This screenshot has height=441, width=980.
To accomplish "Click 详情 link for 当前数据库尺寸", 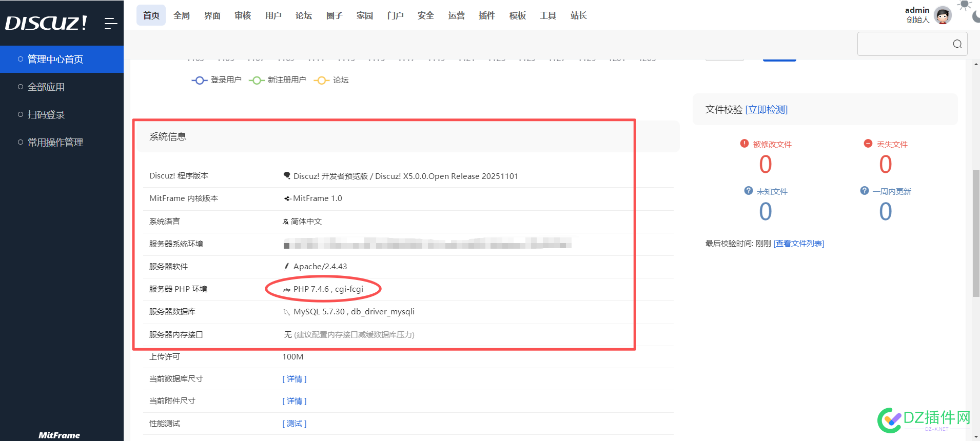I will click(295, 379).
